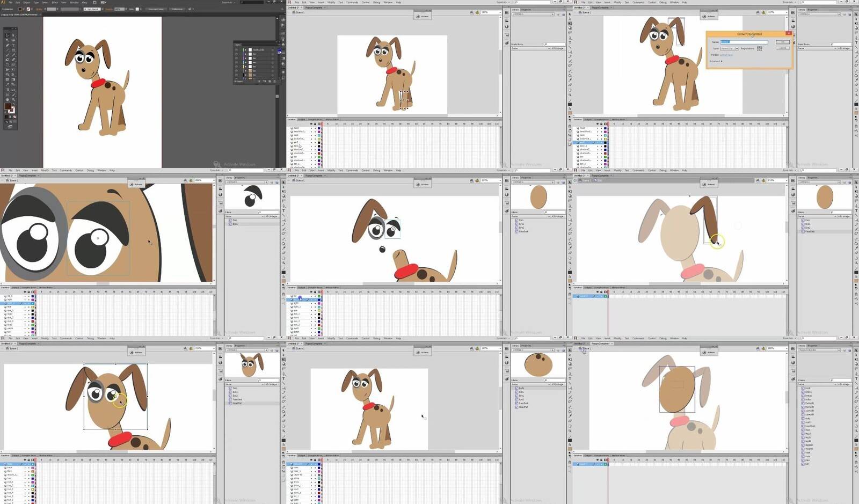Click Document Setup button in Illustrator

click(156, 9)
